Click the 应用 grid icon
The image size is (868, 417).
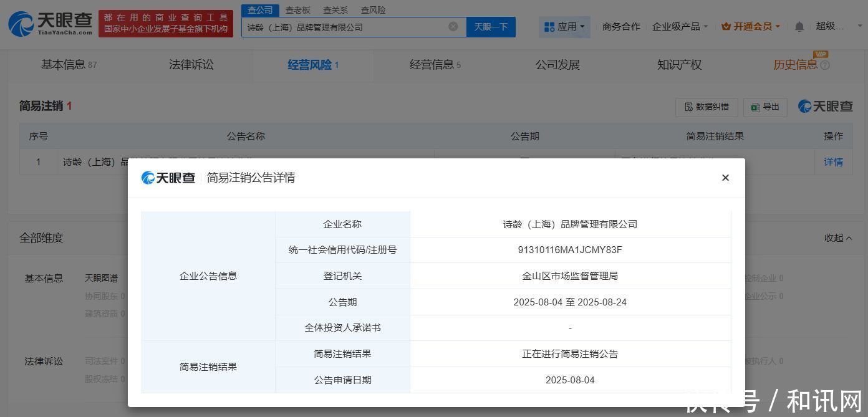click(x=549, y=27)
